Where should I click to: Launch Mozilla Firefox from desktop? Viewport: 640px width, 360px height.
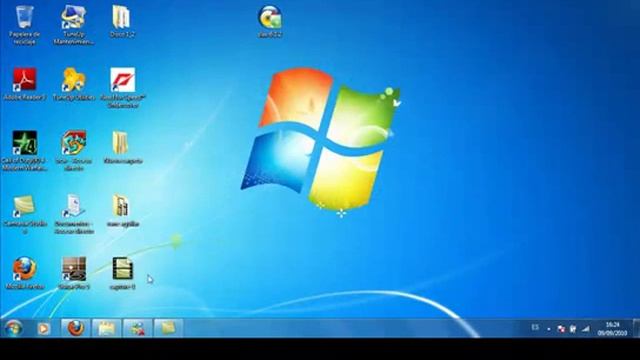(x=24, y=273)
